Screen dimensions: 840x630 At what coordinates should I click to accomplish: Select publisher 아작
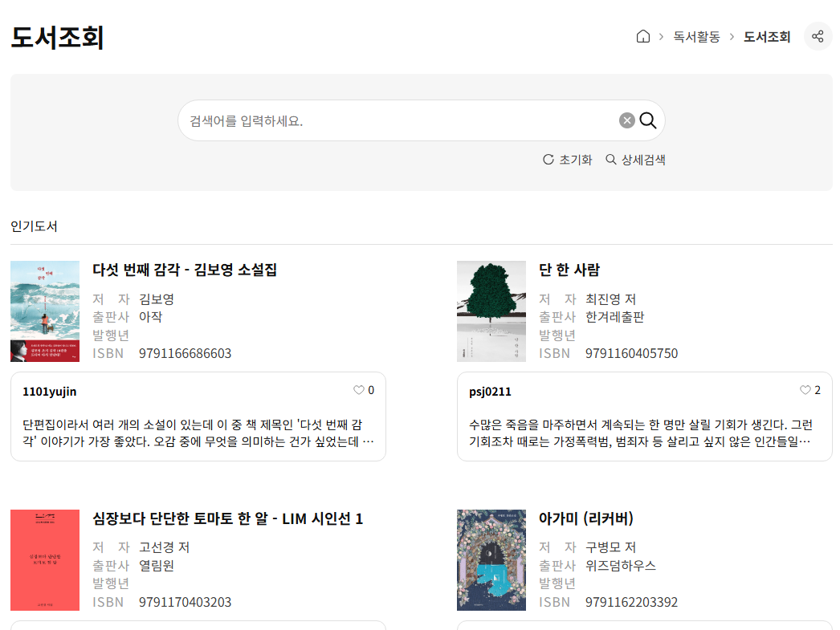pyautogui.click(x=150, y=317)
